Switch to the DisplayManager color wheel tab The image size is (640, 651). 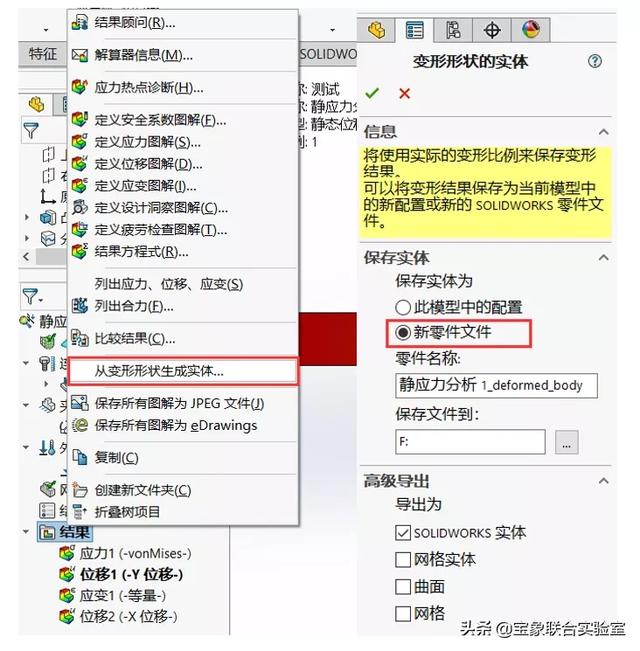coord(531,30)
